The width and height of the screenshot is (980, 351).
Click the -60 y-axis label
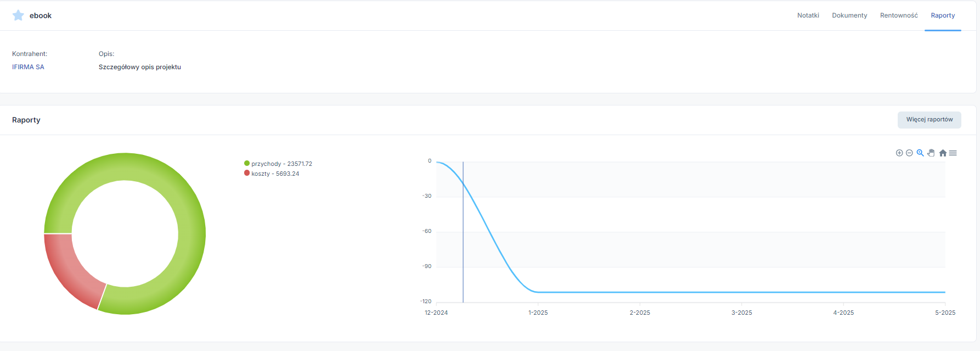(427, 231)
